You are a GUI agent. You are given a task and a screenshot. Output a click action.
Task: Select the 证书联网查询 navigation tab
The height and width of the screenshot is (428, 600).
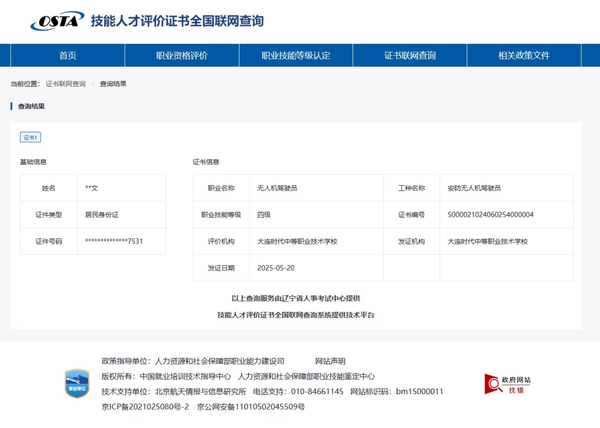(410, 56)
